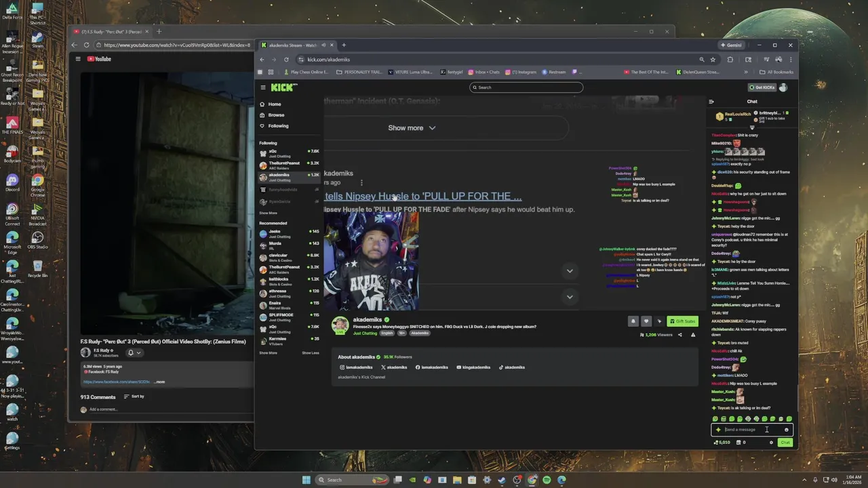
Task: Select Murda in Recommended channels
Action: coord(289,245)
